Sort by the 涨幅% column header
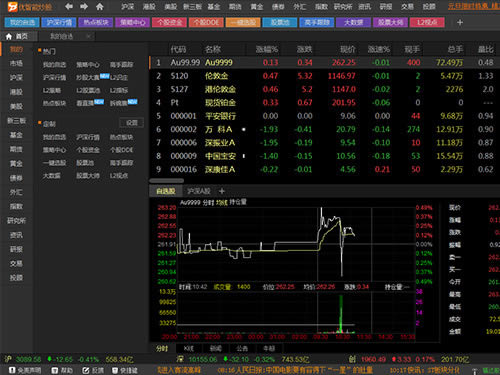Viewport: 500px width, 375px height. (267, 49)
